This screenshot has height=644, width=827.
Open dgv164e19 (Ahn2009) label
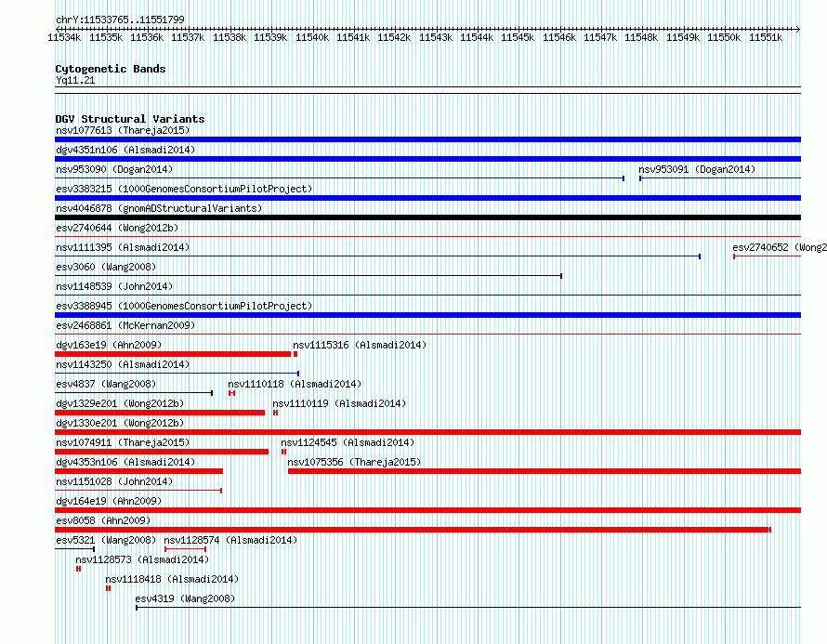[109, 501]
